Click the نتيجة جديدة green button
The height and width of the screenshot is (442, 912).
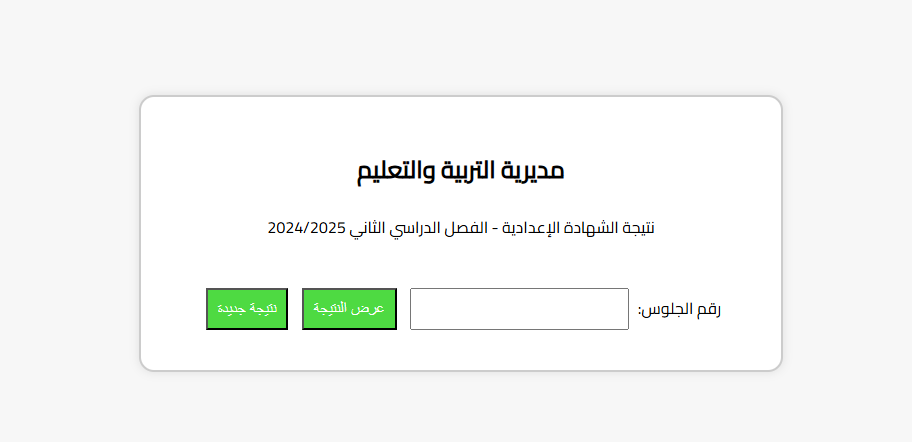click(247, 309)
